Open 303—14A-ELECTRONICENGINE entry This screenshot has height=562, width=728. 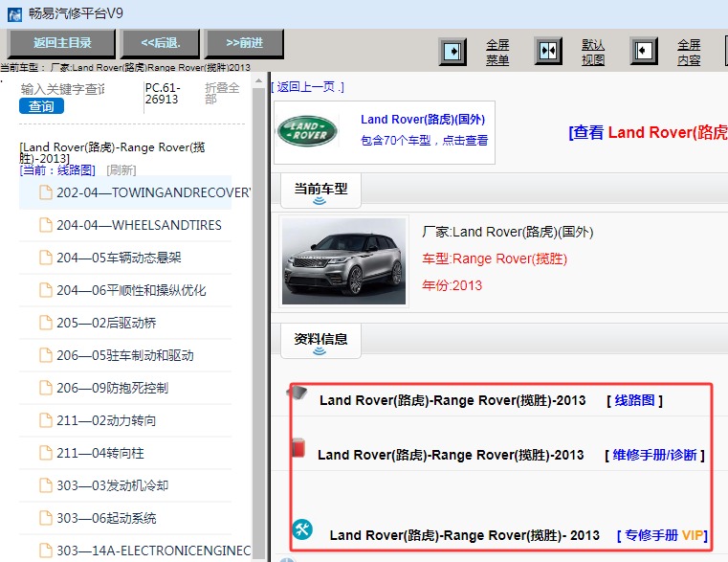pos(125,551)
